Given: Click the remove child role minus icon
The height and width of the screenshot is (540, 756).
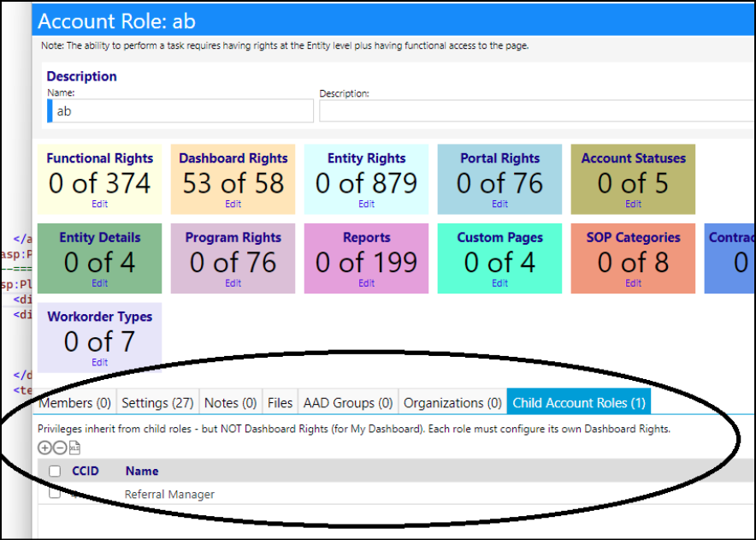Looking at the screenshot, I should pyautogui.click(x=60, y=448).
